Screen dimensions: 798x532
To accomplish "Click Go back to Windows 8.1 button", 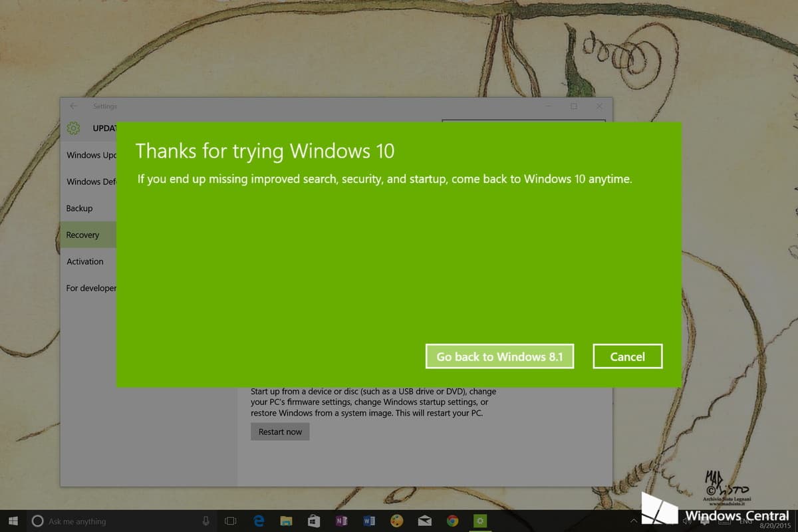I will 499,356.
